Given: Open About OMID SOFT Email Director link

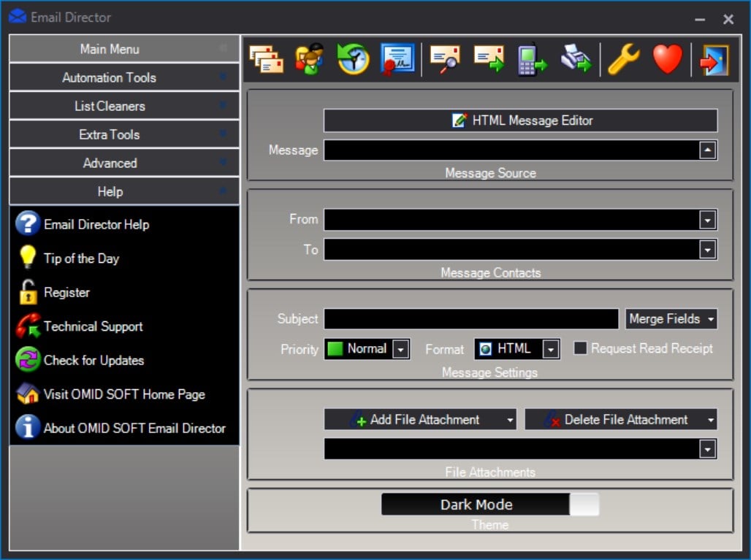Looking at the screenshot, I should pos(134,428).
